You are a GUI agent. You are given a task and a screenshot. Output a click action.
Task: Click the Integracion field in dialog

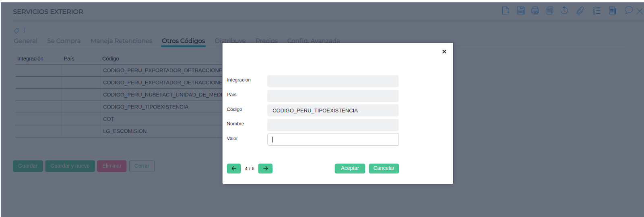point(333,81)
